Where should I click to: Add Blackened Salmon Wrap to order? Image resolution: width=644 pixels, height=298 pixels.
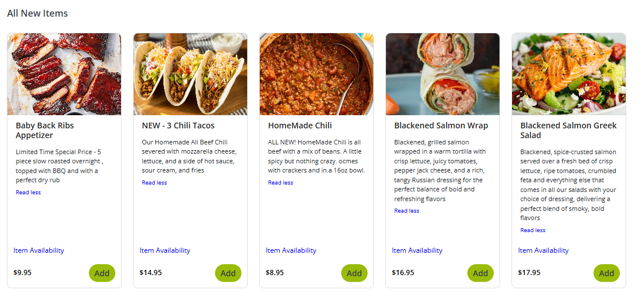pos(481,273)
